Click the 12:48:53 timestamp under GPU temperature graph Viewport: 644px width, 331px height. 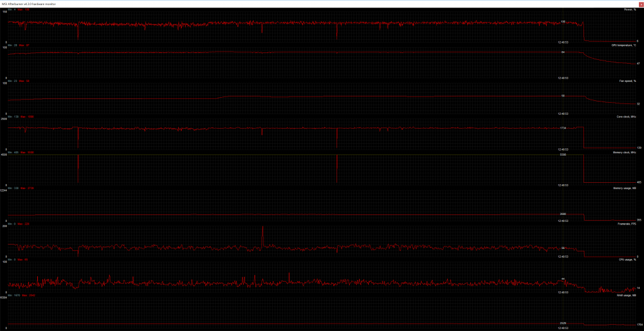point(563,78)
